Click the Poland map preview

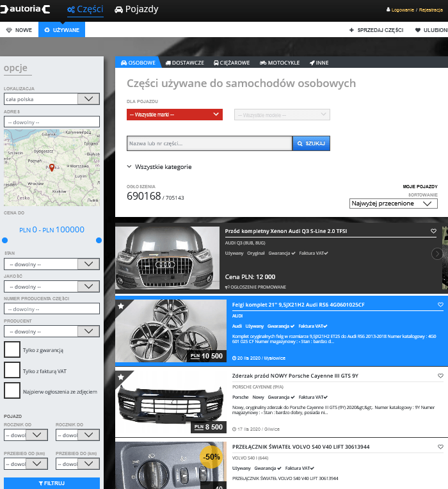point(52,168)
